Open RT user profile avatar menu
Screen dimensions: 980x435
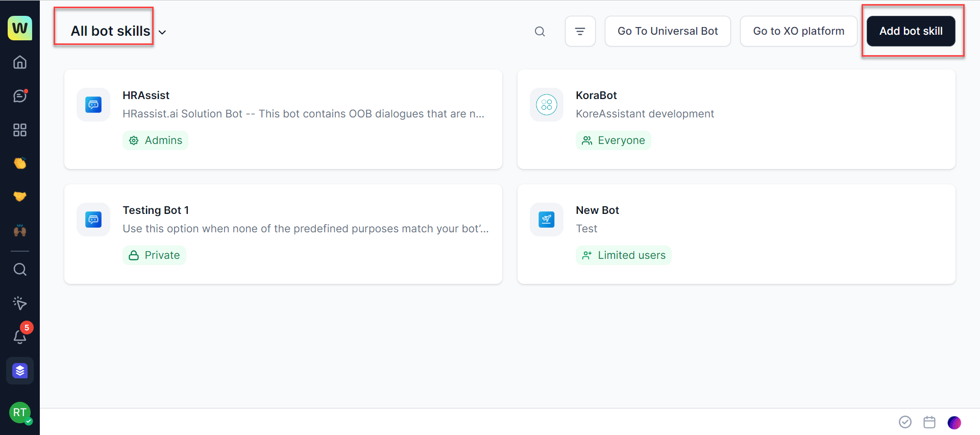point(20,413)
